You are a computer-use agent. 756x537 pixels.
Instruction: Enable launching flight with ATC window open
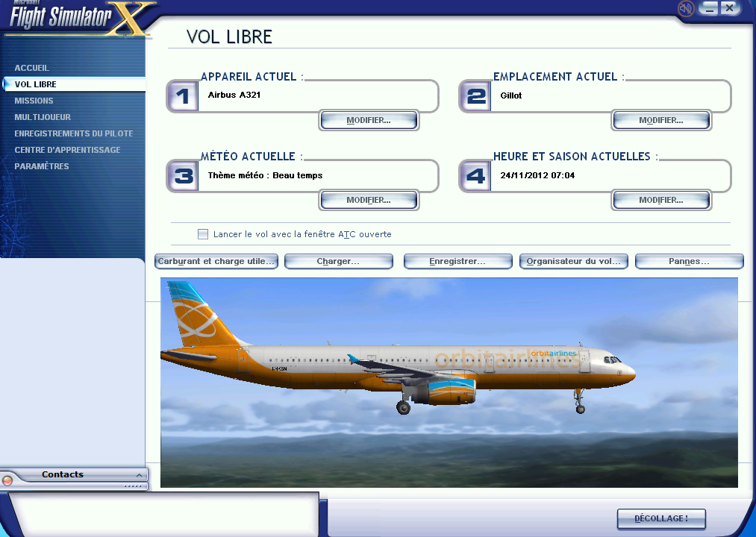203,234
